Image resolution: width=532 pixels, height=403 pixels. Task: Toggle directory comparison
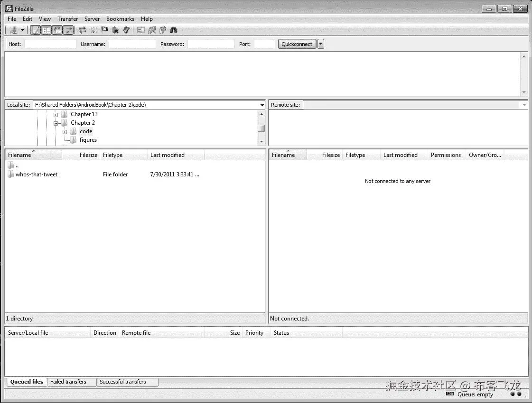(152, 30)
